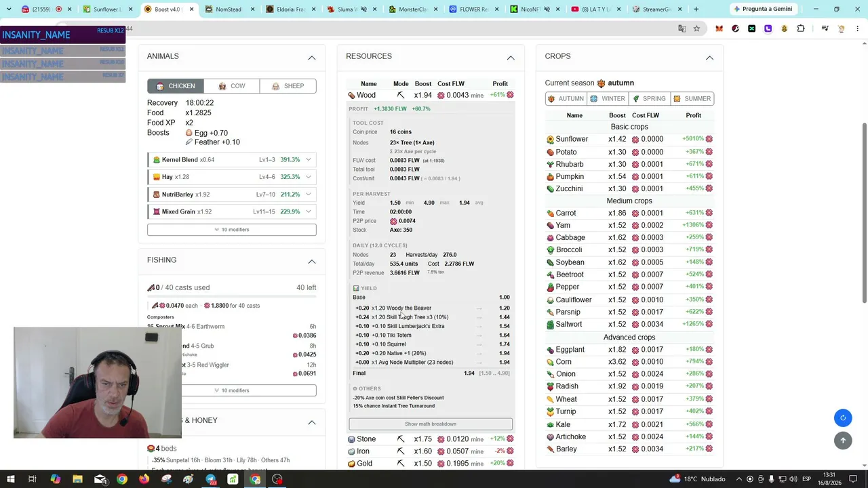Click the translate page icon in address bar

pyautogui.click(x=682, y=28)
